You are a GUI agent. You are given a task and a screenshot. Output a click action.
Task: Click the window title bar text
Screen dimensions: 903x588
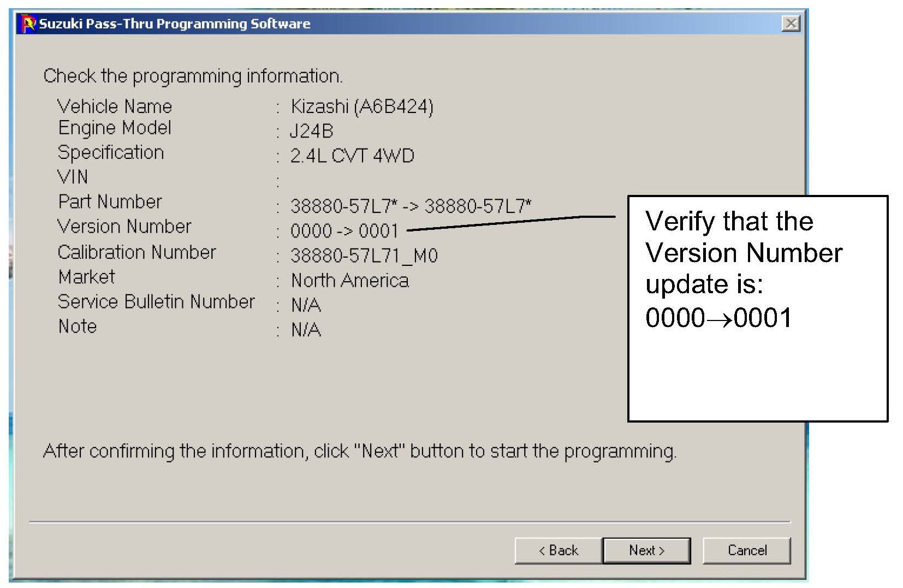tap(175, 24)
